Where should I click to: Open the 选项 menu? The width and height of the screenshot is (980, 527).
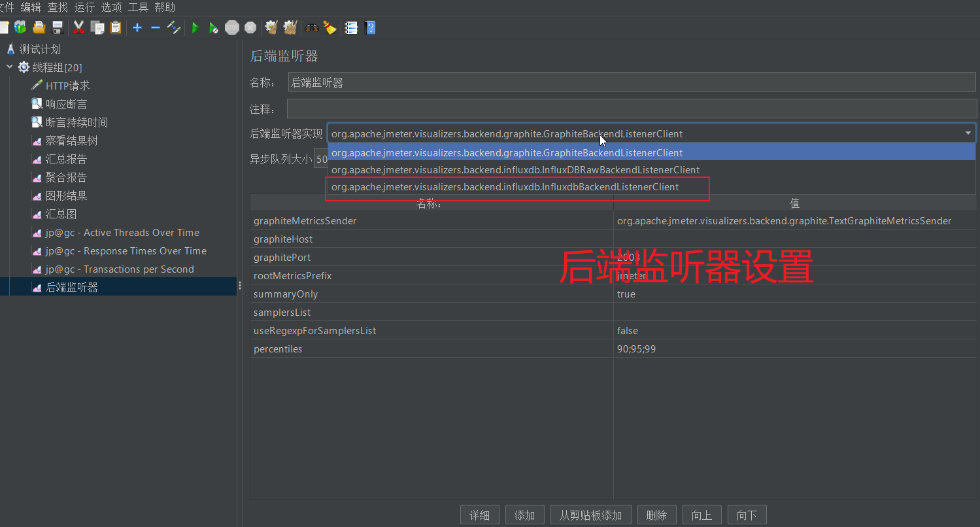click(111, 7)
